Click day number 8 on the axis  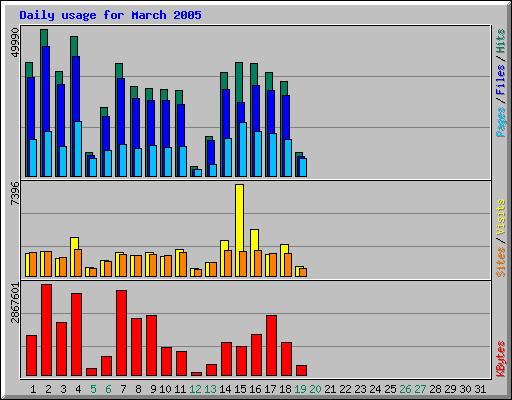[x=138, y=389]
